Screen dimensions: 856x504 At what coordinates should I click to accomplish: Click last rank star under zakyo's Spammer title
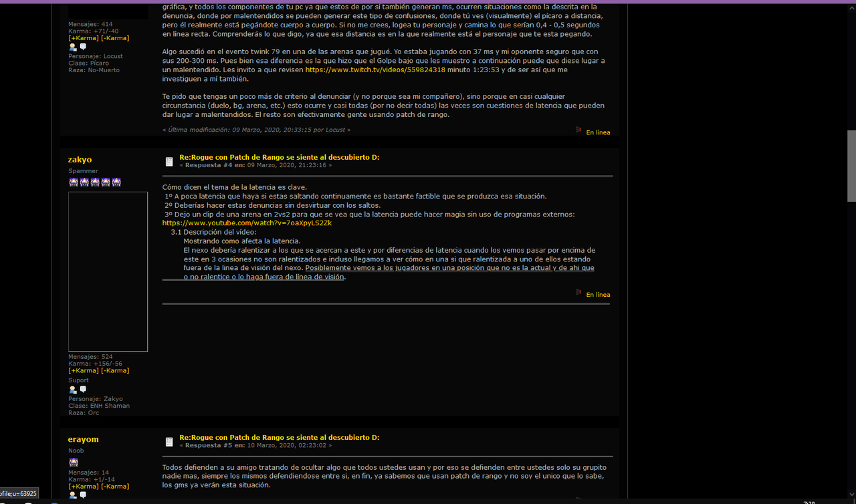(116, 182)
